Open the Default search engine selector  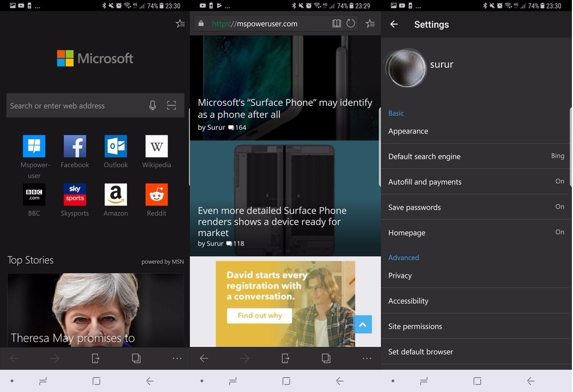pos(475,156)
